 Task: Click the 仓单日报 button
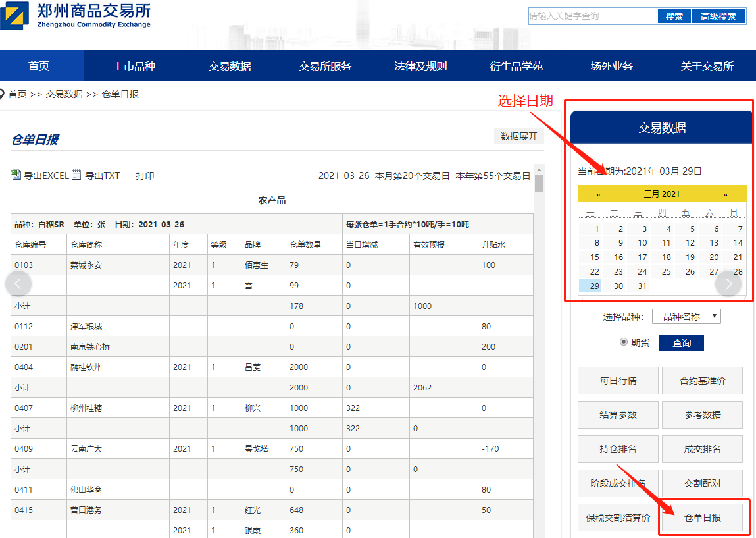702,518
